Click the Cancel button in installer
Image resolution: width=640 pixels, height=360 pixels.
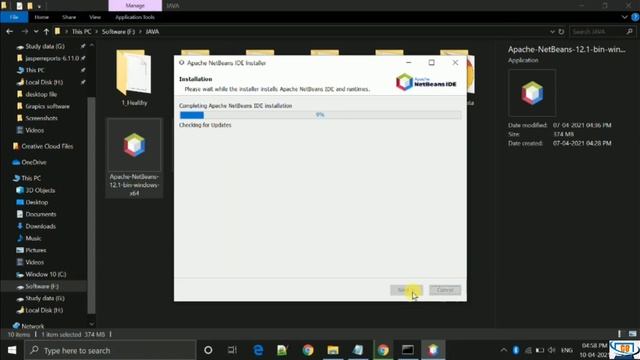[445, 290]
